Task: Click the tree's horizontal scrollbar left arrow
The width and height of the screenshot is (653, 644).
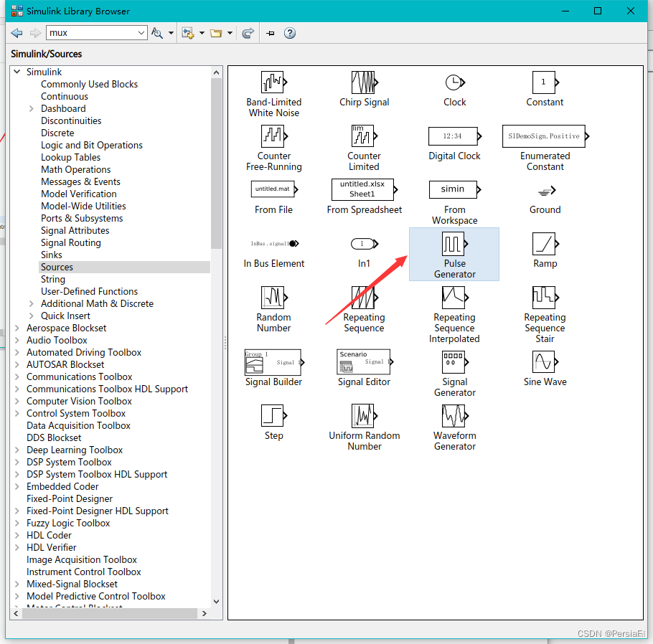Action: coord(16,613)
